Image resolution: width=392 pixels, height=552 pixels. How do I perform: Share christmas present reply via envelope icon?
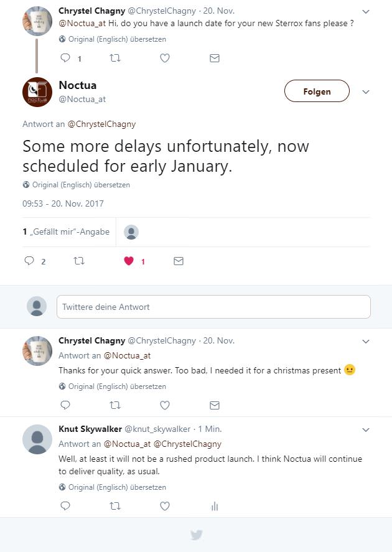click(x=215, y=405)
